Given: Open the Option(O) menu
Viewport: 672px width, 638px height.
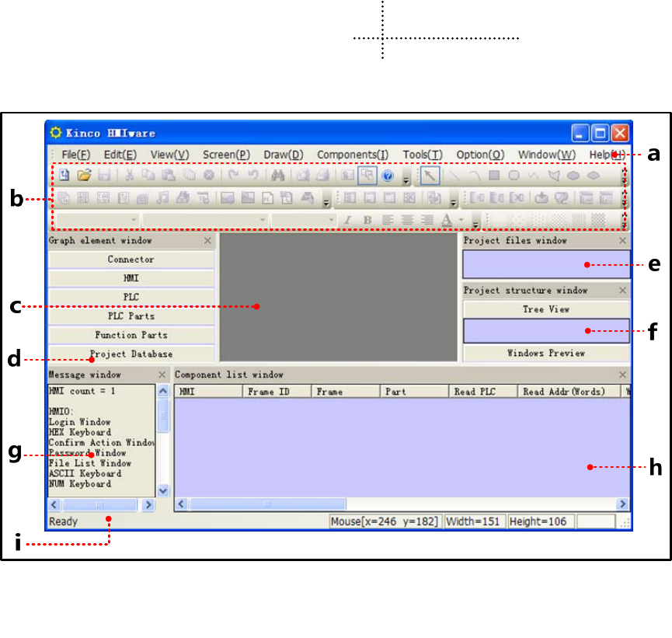Looking at the screenshot, I should (x=480, y=155).
